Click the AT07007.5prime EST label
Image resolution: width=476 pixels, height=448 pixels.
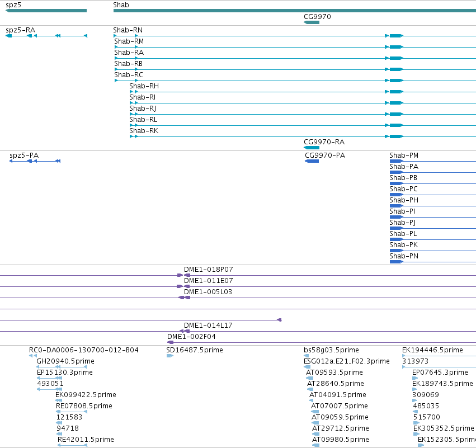pos(340,406)
